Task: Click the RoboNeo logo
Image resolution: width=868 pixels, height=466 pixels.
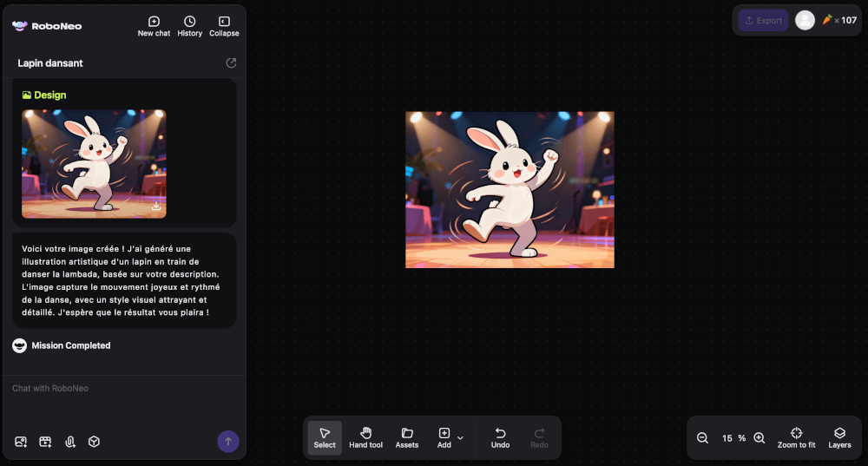Action: click(47, 26)
